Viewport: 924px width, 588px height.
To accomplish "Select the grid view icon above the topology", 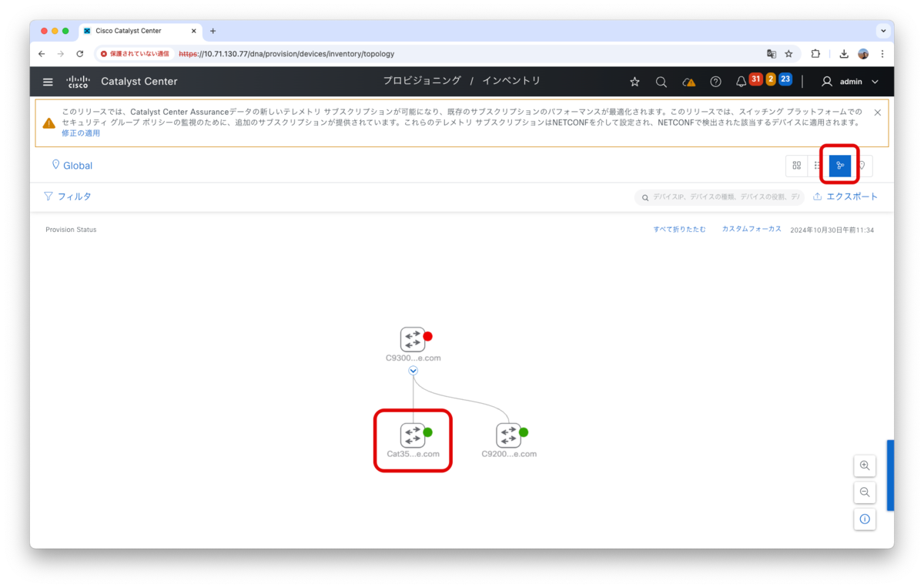I will (797, 165).
